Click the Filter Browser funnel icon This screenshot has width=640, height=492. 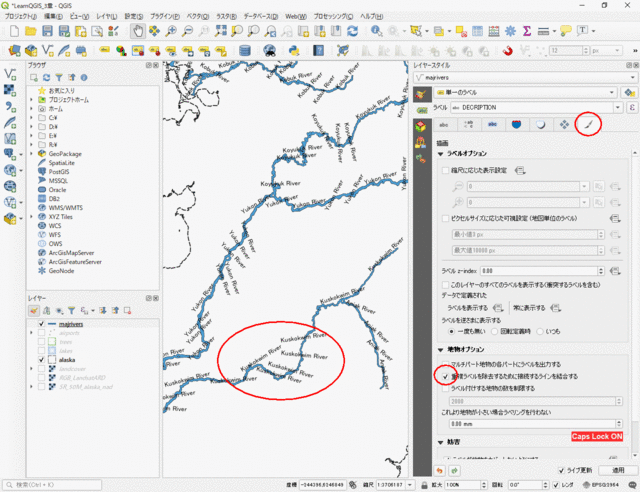(x=59, y=78)
